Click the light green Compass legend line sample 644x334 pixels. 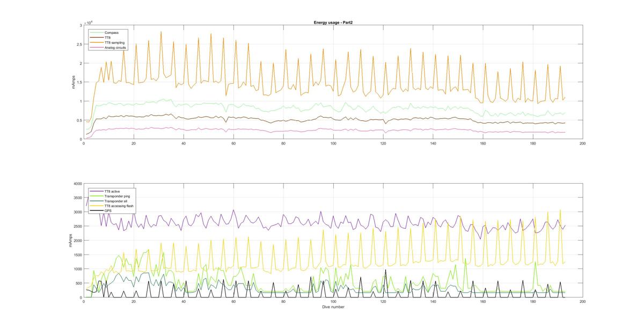[x=96, y=32]
